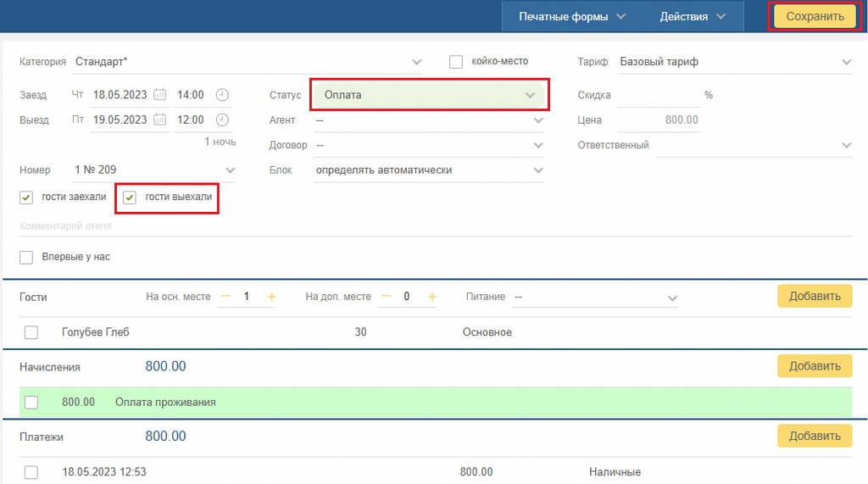The image size is (868, 484).
Task: Open check-out time clock picker
Action: point(222,120)
